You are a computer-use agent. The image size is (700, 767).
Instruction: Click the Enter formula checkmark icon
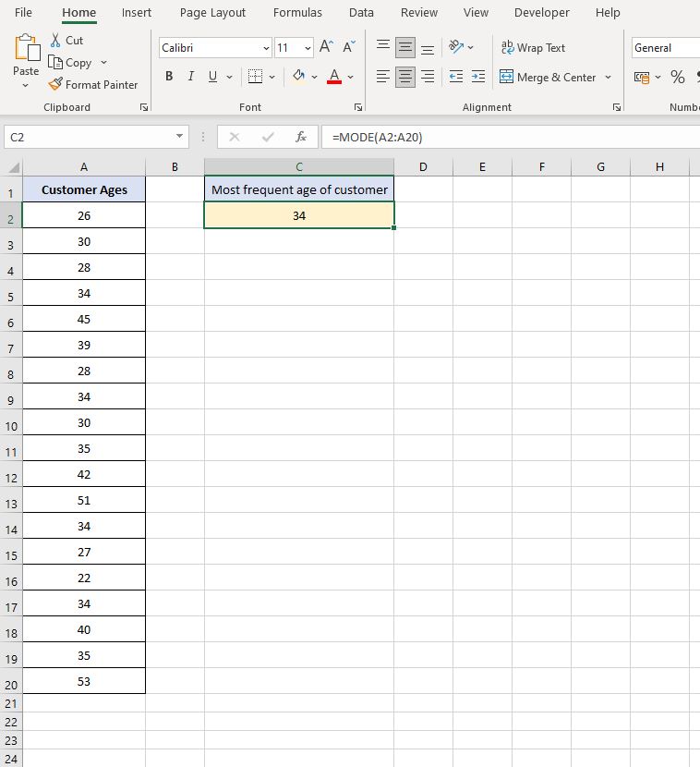[268, 137]
